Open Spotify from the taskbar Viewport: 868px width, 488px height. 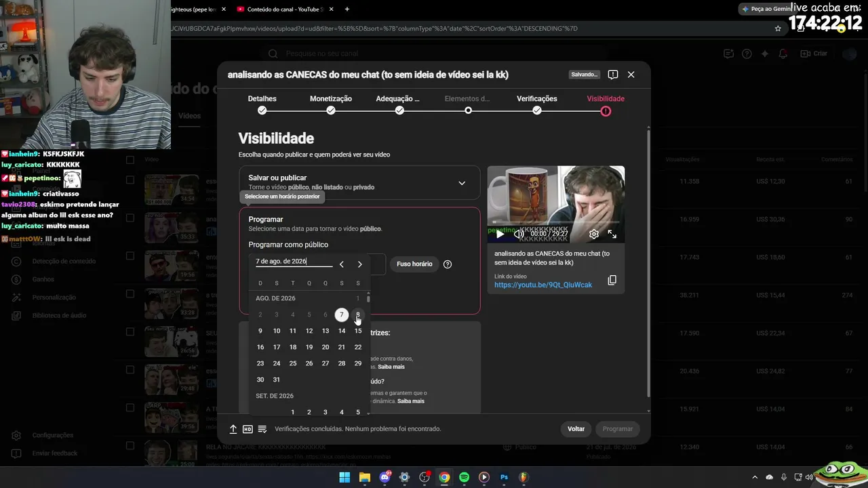(464, 477)
